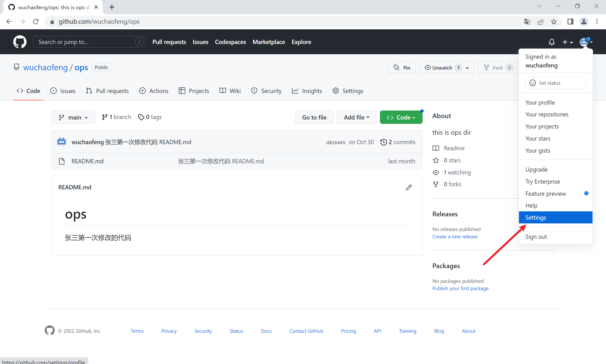Screen dimensions: 606x364
Task: Click the README.md file icon
Action: tap(62, 161)
